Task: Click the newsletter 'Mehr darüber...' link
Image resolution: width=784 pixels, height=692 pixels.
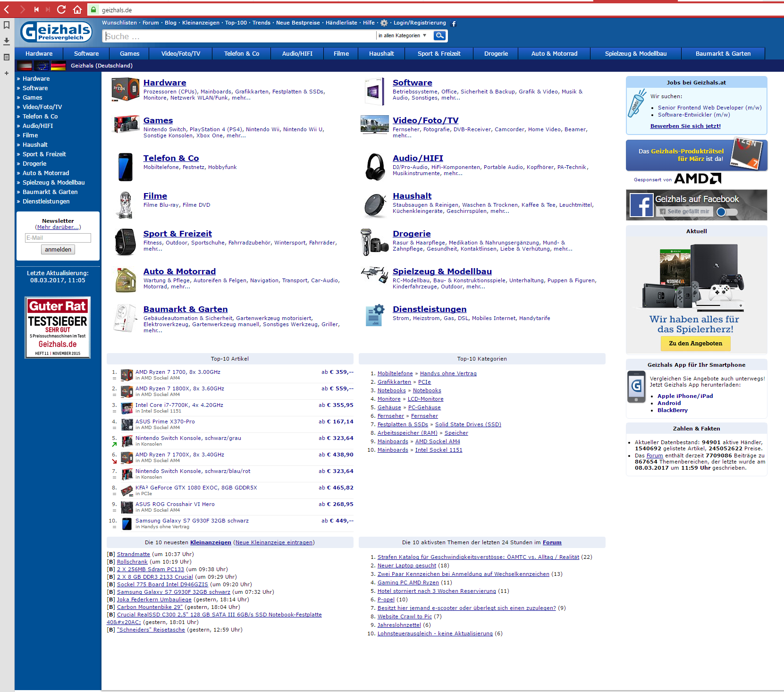Action: 58,227
